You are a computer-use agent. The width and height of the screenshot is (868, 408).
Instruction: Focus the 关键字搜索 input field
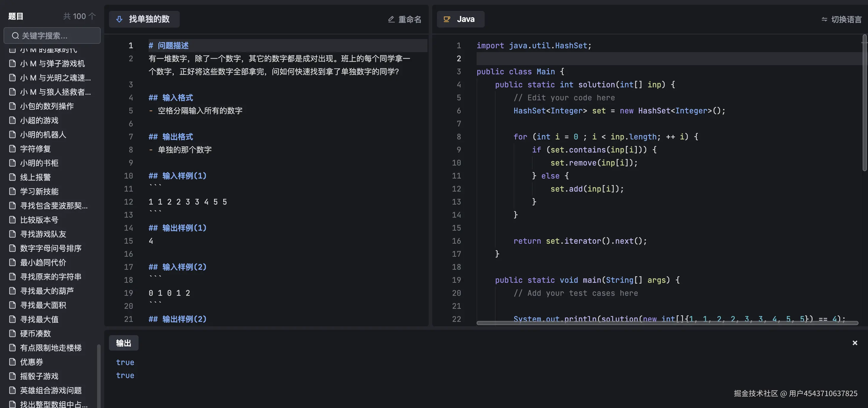(57, 36)
